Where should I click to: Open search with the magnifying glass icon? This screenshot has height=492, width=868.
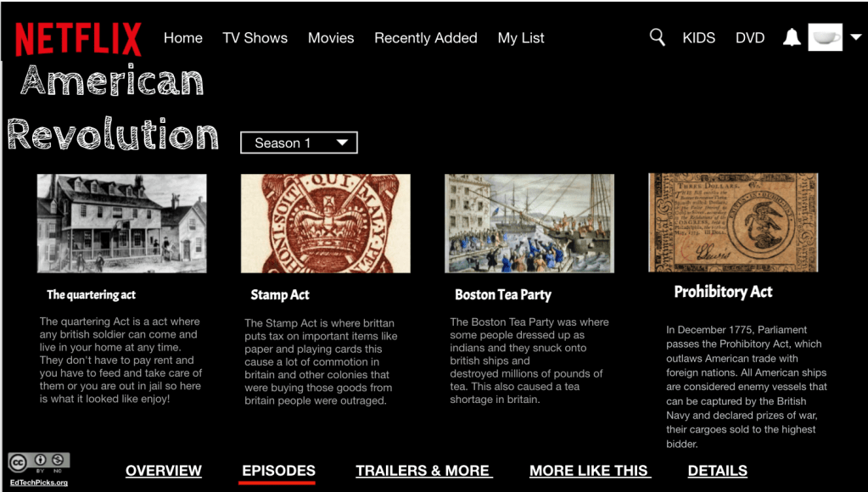[657, 37]
